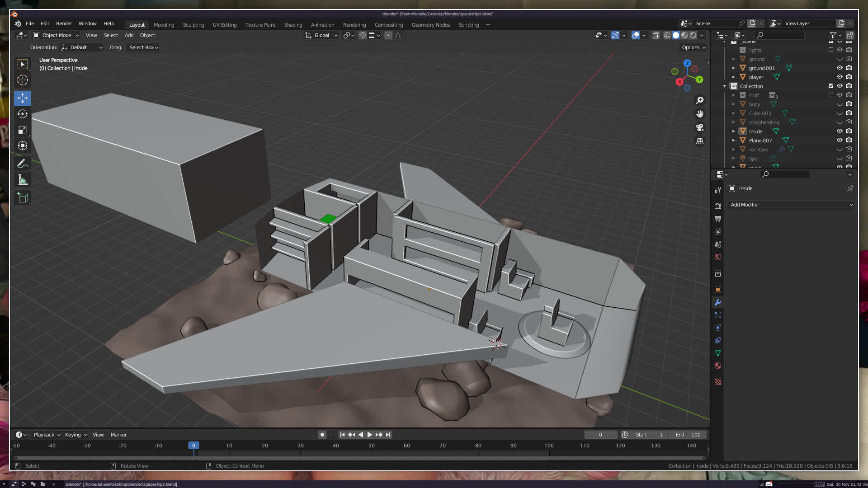
Task: Select the 3D Cursor tool
Action: click(23, 80)
